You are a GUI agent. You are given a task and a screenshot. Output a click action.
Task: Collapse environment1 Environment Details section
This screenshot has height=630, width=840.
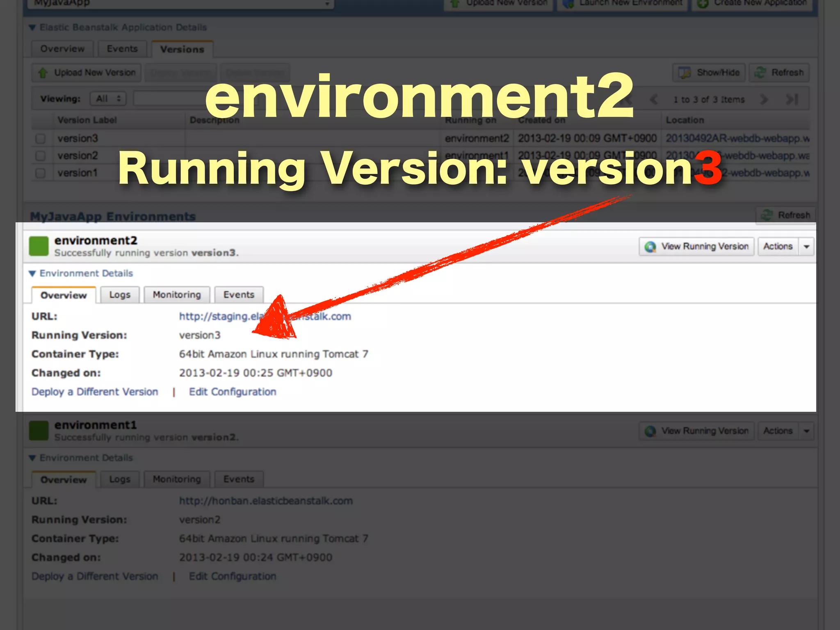[x=32, y=458]
